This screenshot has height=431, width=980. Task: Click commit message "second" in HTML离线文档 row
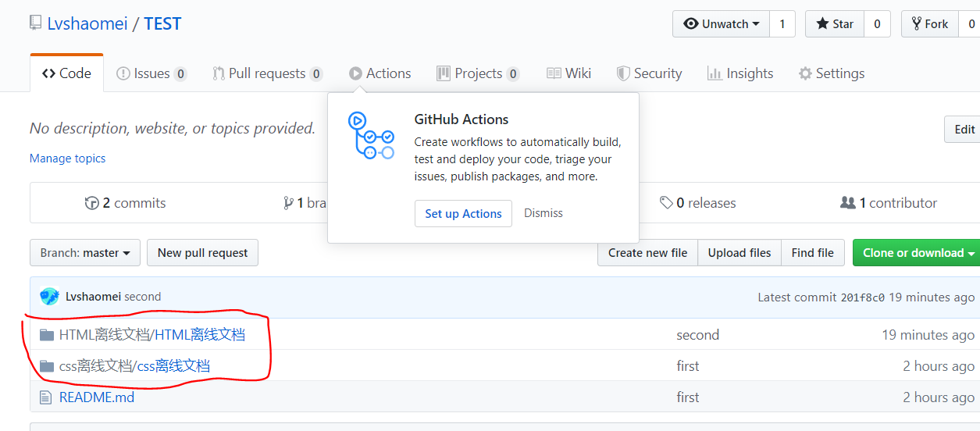pos(697,334)
